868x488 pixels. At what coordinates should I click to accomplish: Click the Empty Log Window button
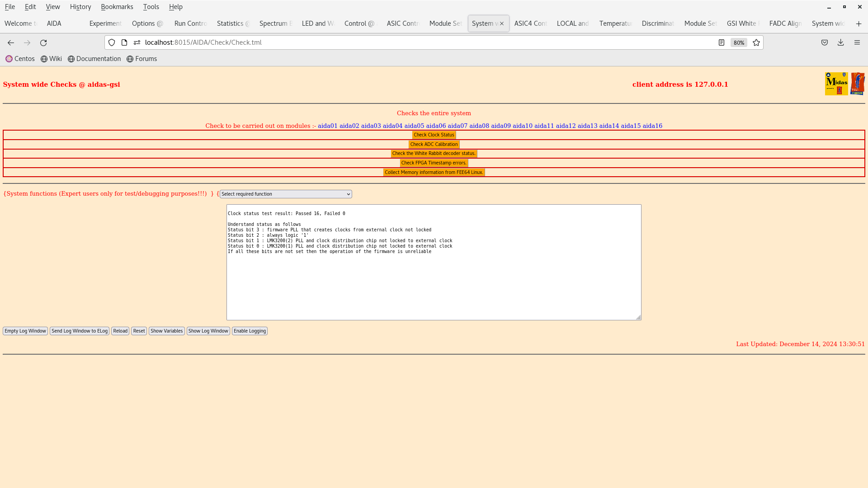pyautogui.click(x=25, y=331)
